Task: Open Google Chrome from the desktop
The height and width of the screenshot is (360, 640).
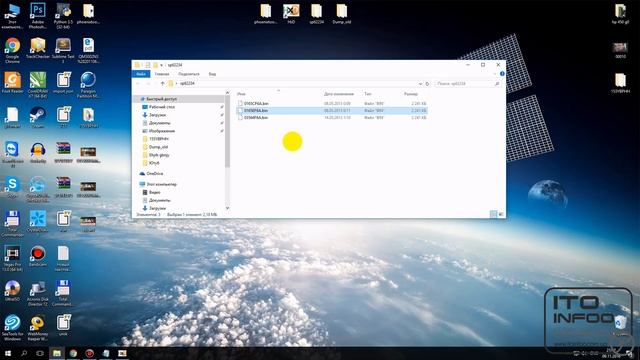Action: coord(12,51)
